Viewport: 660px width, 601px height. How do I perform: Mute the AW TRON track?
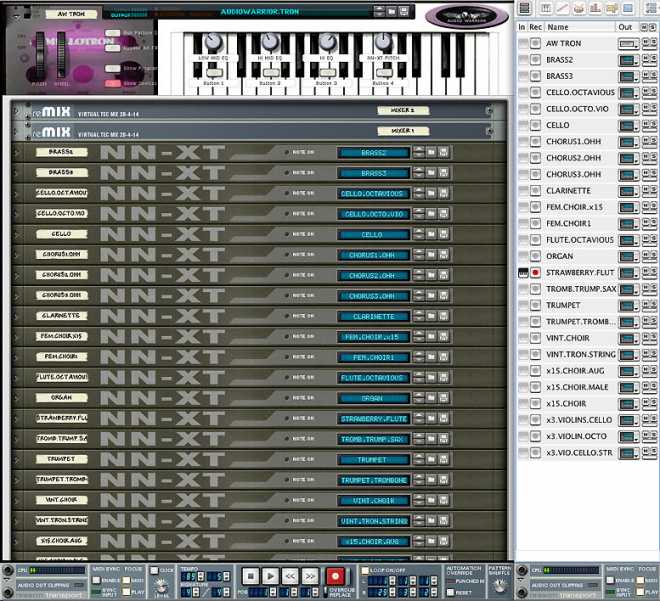click(x=645, y=43)
